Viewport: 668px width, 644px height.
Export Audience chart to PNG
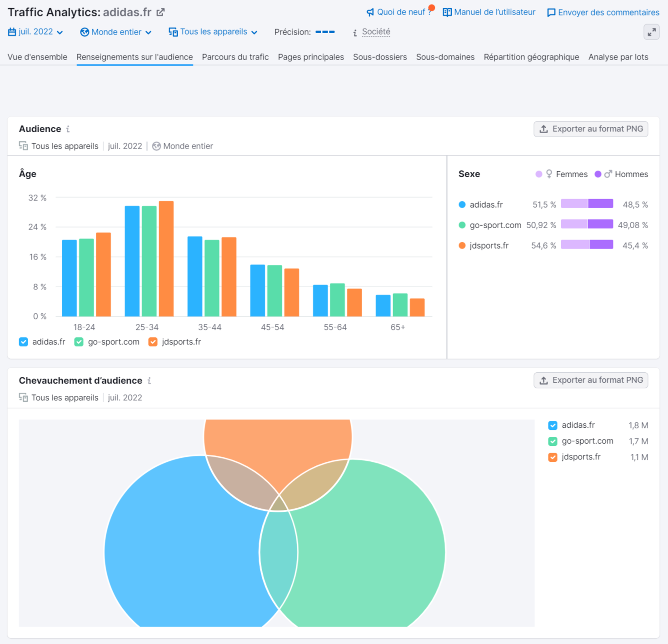pyautogui.click(x=591, y=129)
